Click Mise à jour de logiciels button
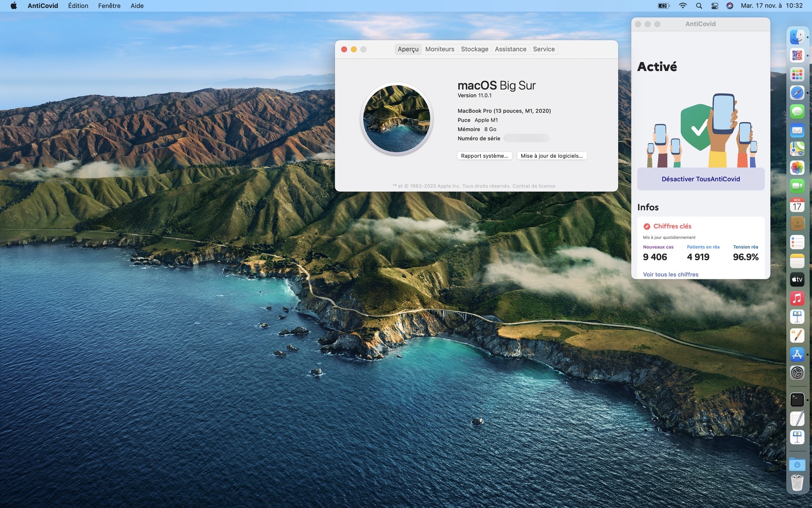The width and height of the screenshot is (812, 508). pyautogui.click(x=552, y=156)
